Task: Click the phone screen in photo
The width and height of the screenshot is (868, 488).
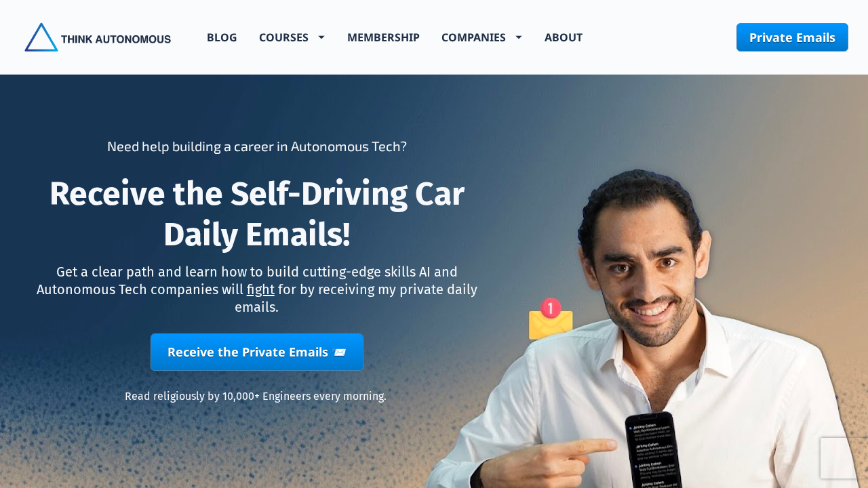Action: 652,451
